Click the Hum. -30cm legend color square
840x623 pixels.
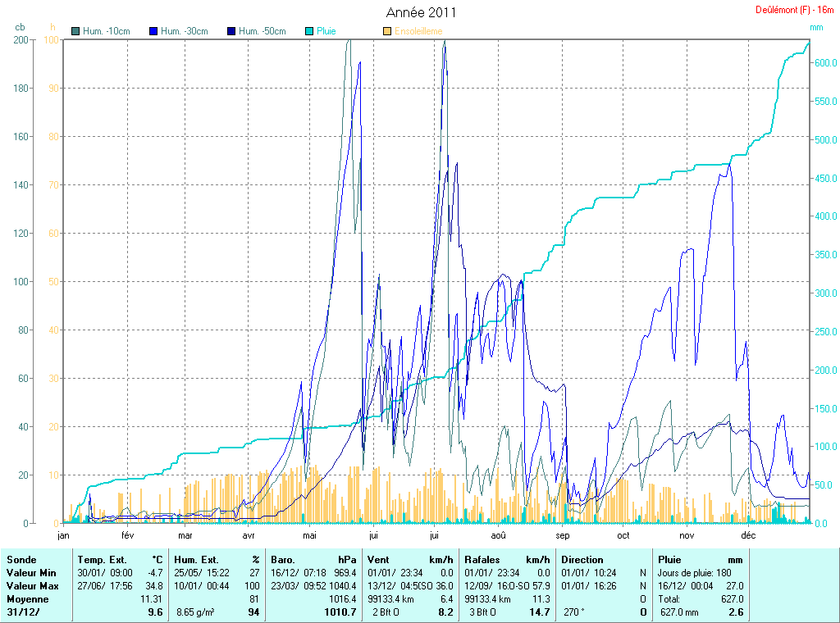pos(153,31)
